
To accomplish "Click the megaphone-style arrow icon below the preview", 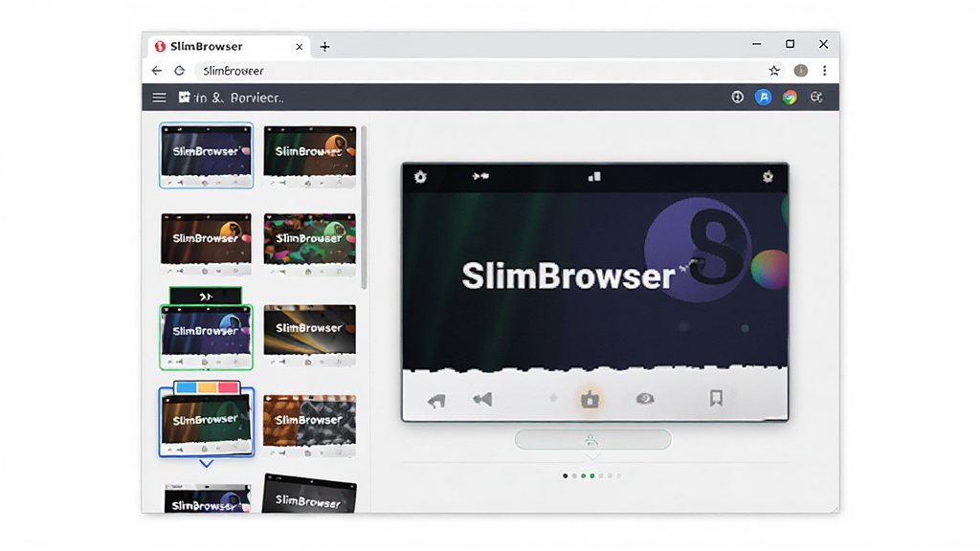I will pyautogui.click(x=482, y=399).
